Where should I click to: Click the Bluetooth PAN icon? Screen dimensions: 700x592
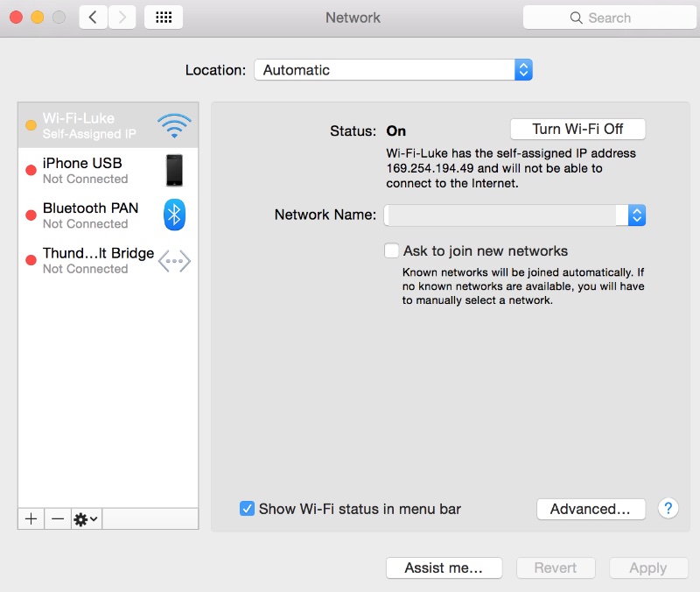[174, 215]
